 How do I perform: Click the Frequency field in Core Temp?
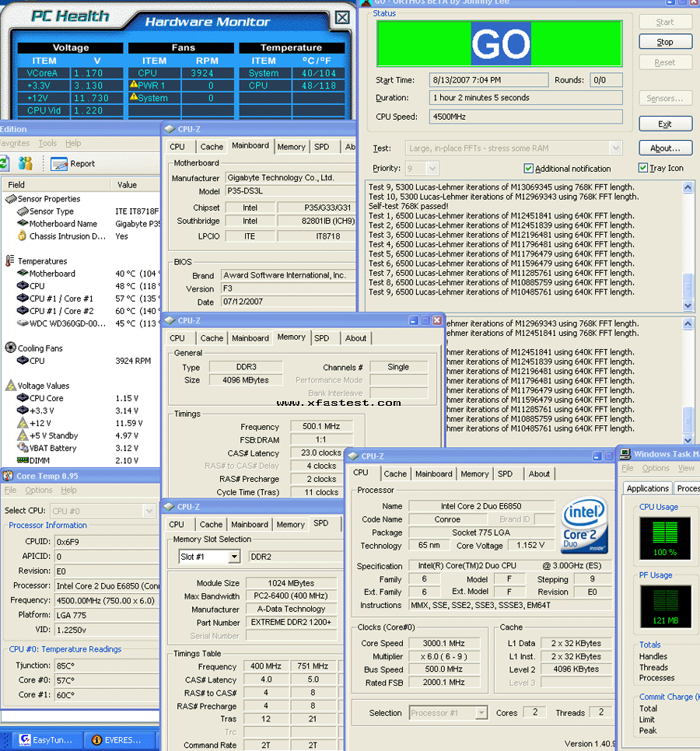pyautogui.click(x=107, y=601)
